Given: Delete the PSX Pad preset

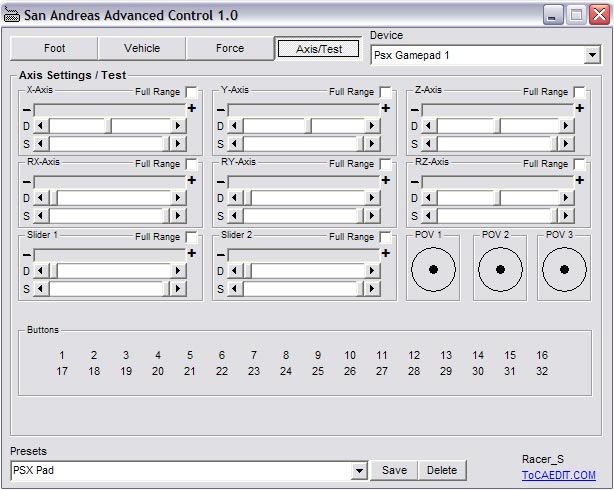Looking at the screenshot, I should 442,470.
